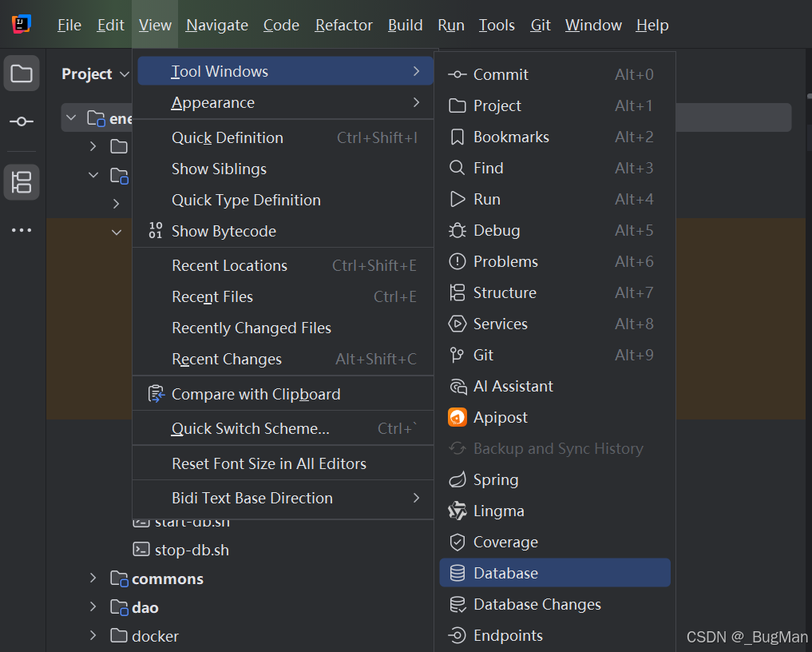
Task: Choose Quick Definition
Action: point(283,137)
